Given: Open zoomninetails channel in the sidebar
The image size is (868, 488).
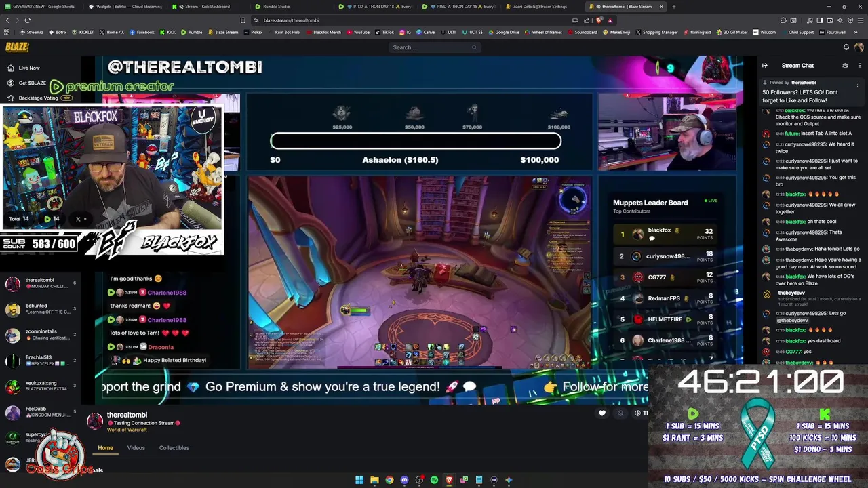Looking at the screenshot, I should (39, 334).
